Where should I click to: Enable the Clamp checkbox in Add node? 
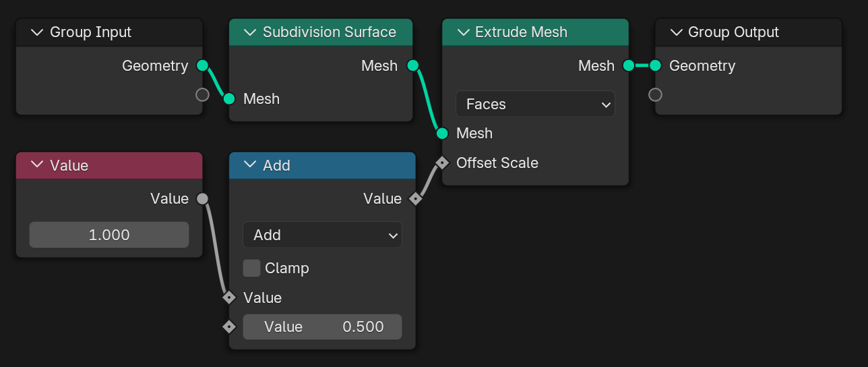click(x=252, y=268)
